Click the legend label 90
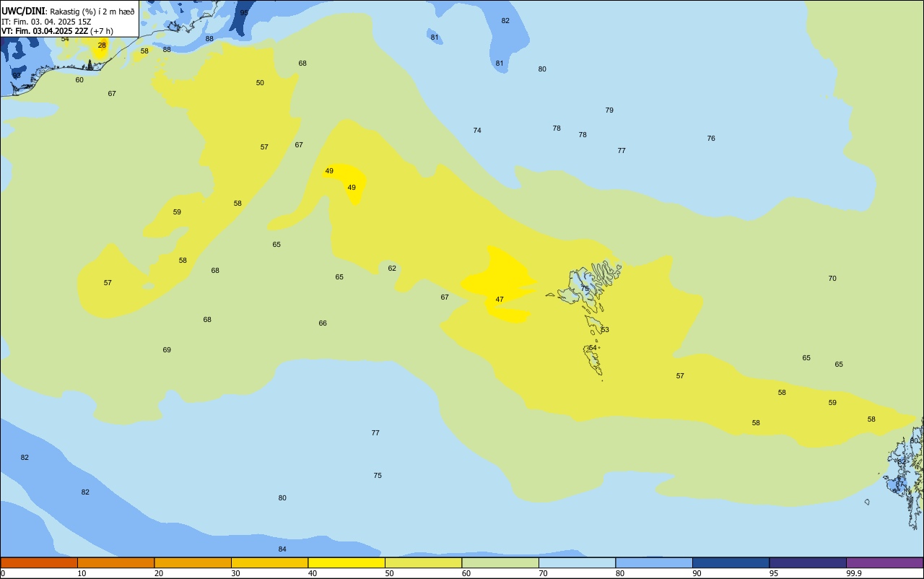The image size is (924, 579). 697,573
